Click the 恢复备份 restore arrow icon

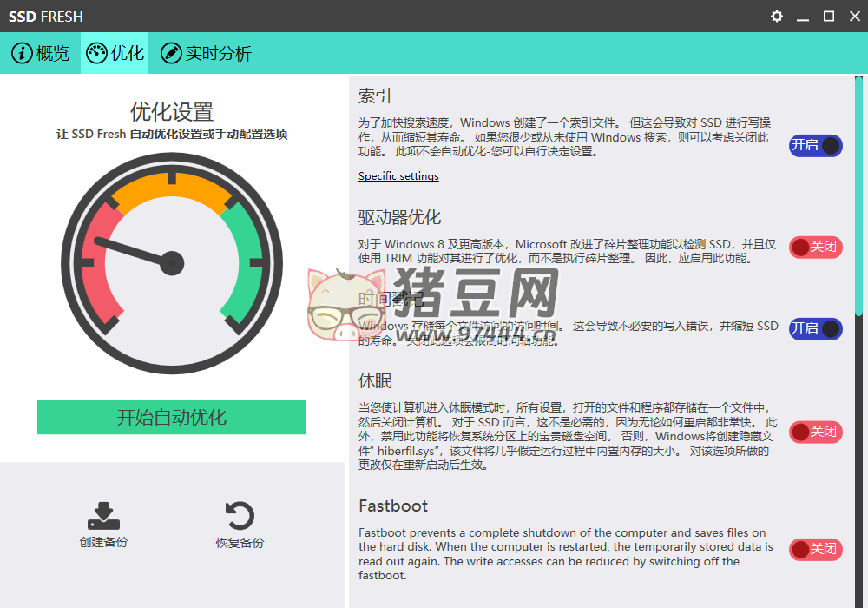point(240,516)
